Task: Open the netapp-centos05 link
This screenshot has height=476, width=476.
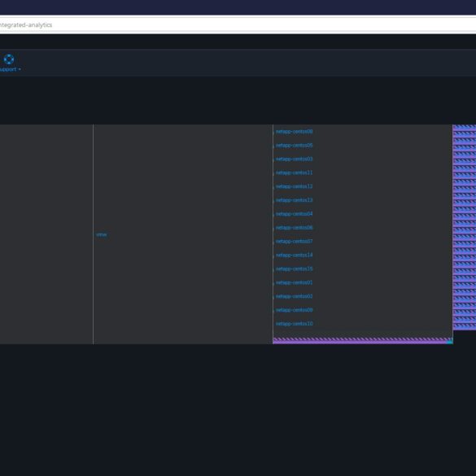Action: (294, 145)
